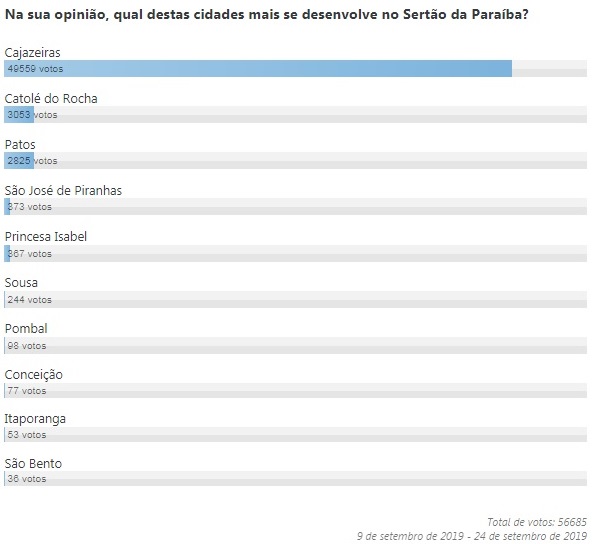Viewport: 616px width, 544px height.
Task: Select the Itaporanga option label
Action: point(35,419)
